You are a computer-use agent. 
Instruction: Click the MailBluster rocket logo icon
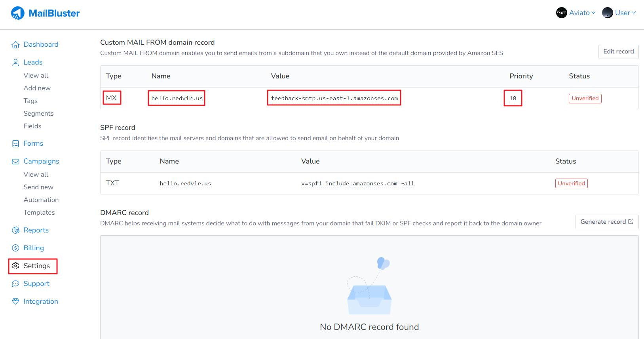tap(18, 13)
